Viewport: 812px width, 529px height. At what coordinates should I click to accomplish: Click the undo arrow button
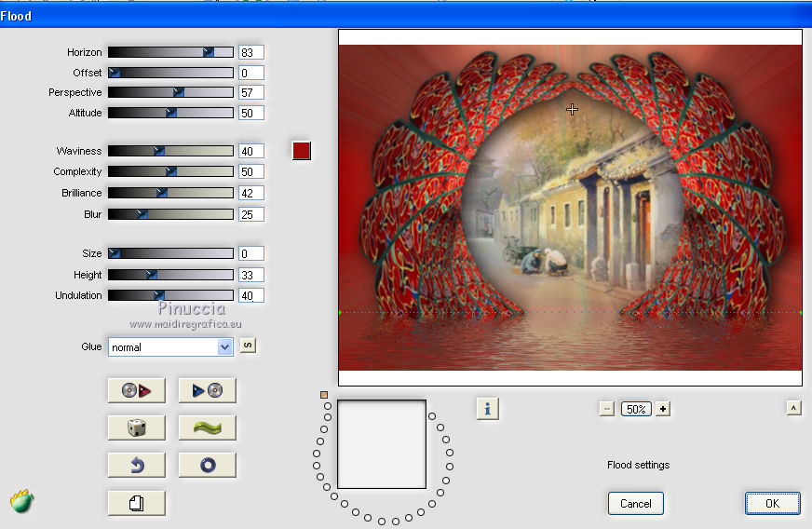(x=137, y=466)
